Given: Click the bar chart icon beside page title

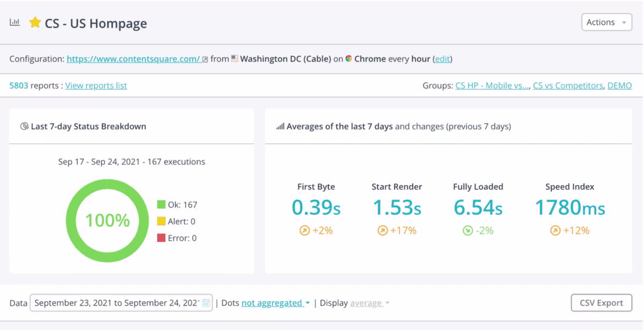Looking at the screenshot, I should tap(14, 23).
